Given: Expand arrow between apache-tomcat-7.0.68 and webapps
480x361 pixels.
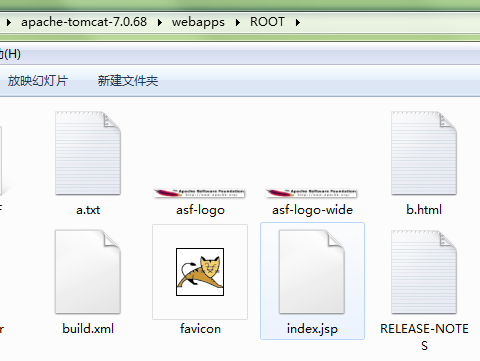Looking at the screenshot, I should 160,23.
